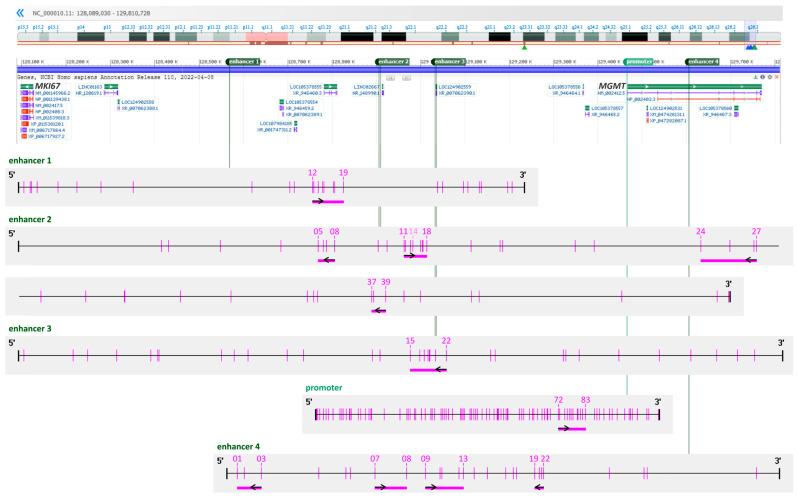
Task: Click the p15.3 band on the ideogram
Action: [x=23, y=29]
